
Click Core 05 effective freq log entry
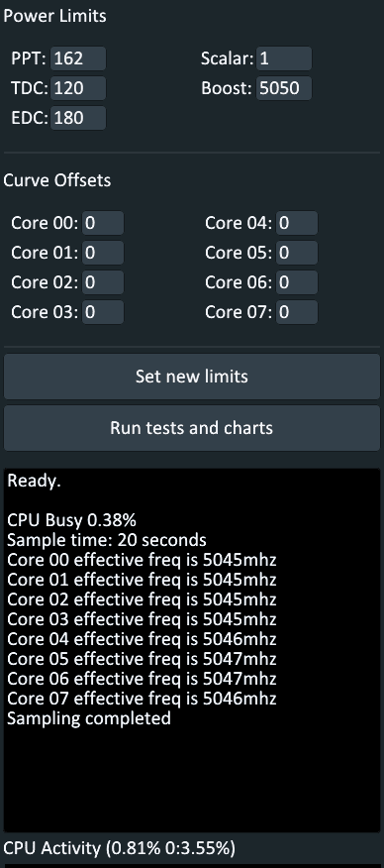point(142,659)
